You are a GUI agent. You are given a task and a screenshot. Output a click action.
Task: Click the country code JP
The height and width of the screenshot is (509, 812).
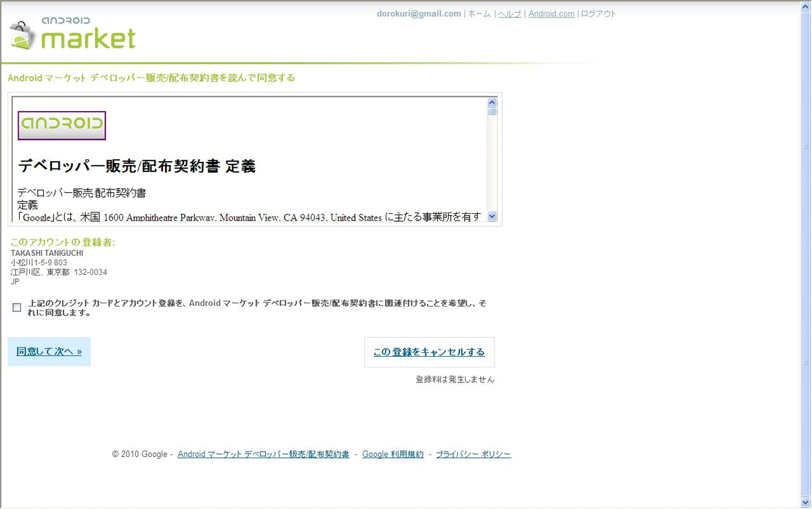[x=15, y=282]
